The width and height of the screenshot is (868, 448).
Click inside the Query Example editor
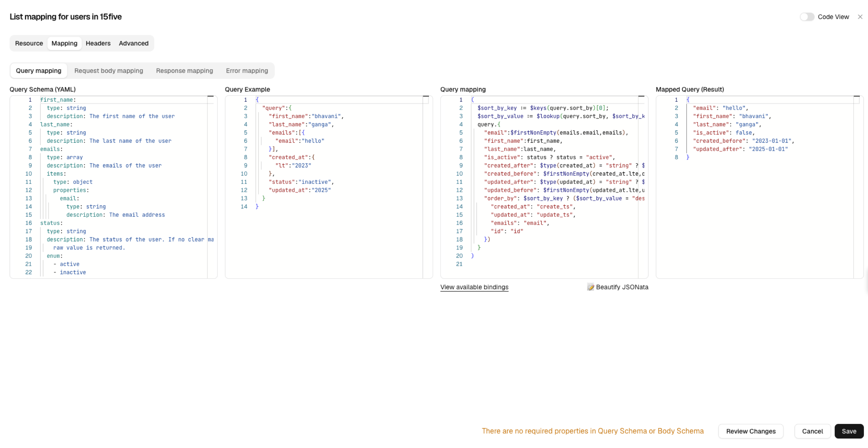[329, 187]
